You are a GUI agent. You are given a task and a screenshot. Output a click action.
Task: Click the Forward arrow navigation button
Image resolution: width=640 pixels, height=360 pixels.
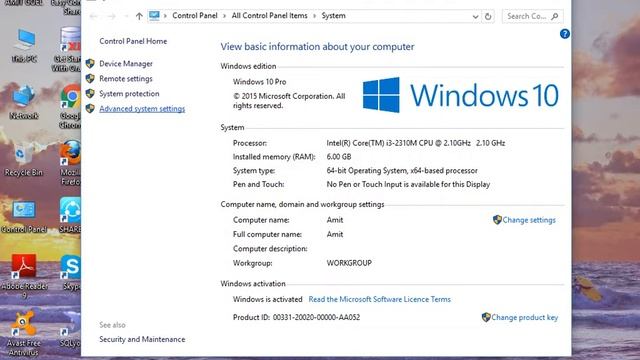point(111,16)
